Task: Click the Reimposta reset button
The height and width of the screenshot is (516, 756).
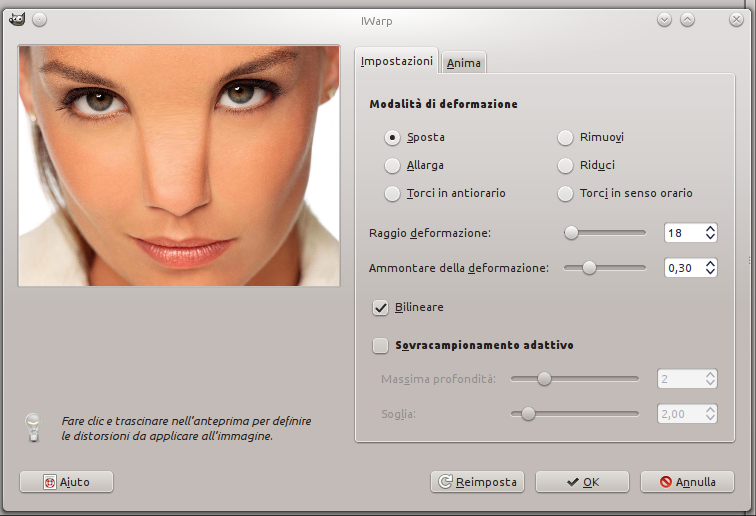Action: pos(477,482)
